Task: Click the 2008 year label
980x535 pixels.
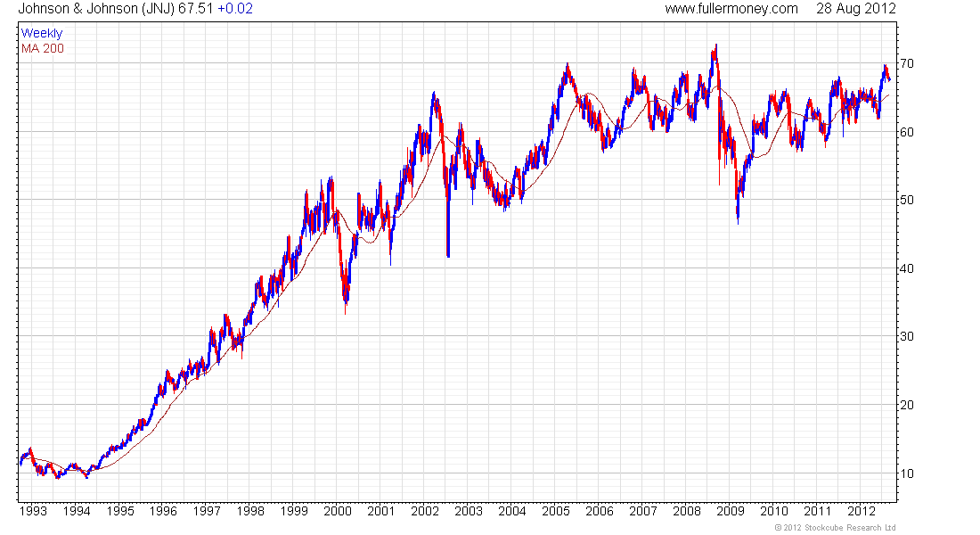Action: click(x=687, y=511)
